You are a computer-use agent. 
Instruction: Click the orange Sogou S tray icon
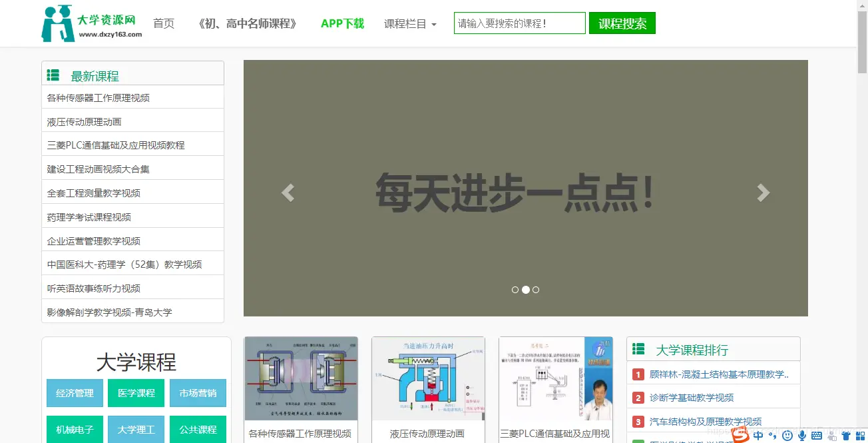pyautogui.click(x=740, y=435)
